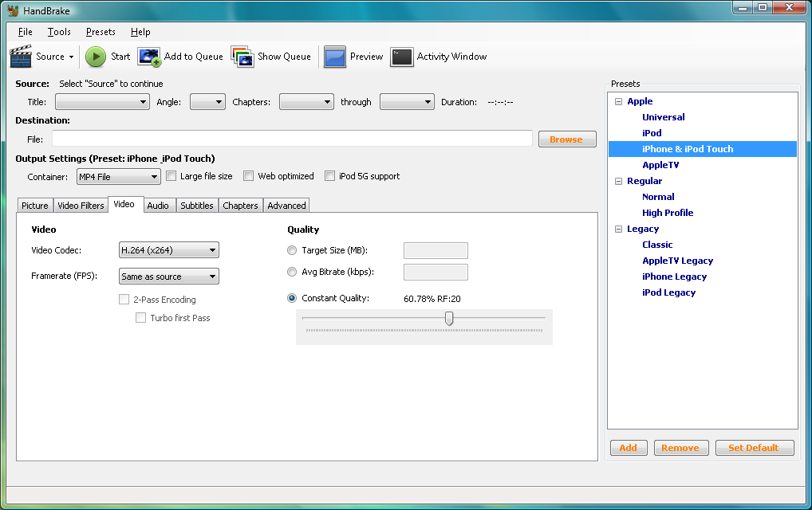Open the Activity Window terminal icon

pos(402,57)
